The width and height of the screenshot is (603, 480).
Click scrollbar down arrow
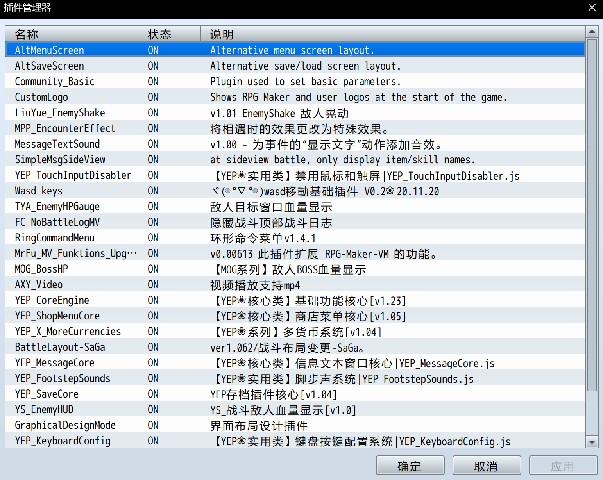click(x=591, y=442)
